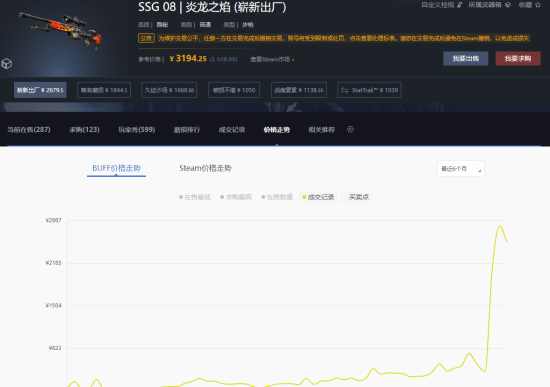Screen dimensions: 550x387
Task: Open the 求购(123) tab
Action: 84,130
